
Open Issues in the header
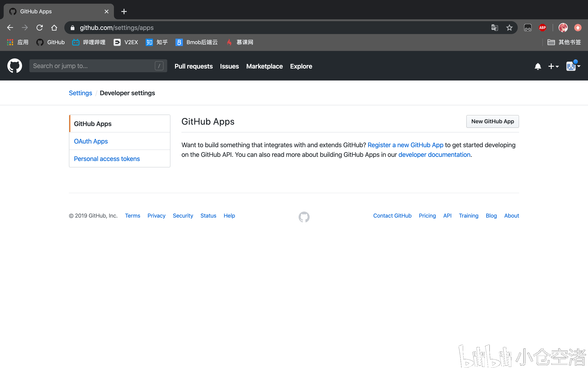(229, 66)
